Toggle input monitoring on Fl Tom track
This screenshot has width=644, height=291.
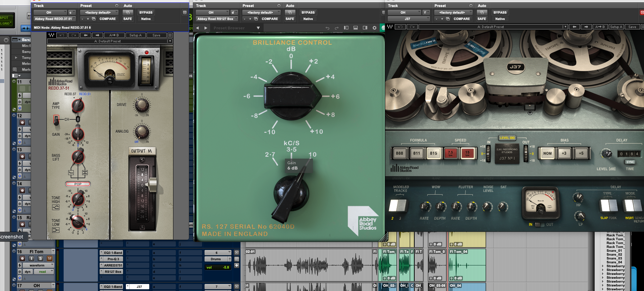point(31,258)
